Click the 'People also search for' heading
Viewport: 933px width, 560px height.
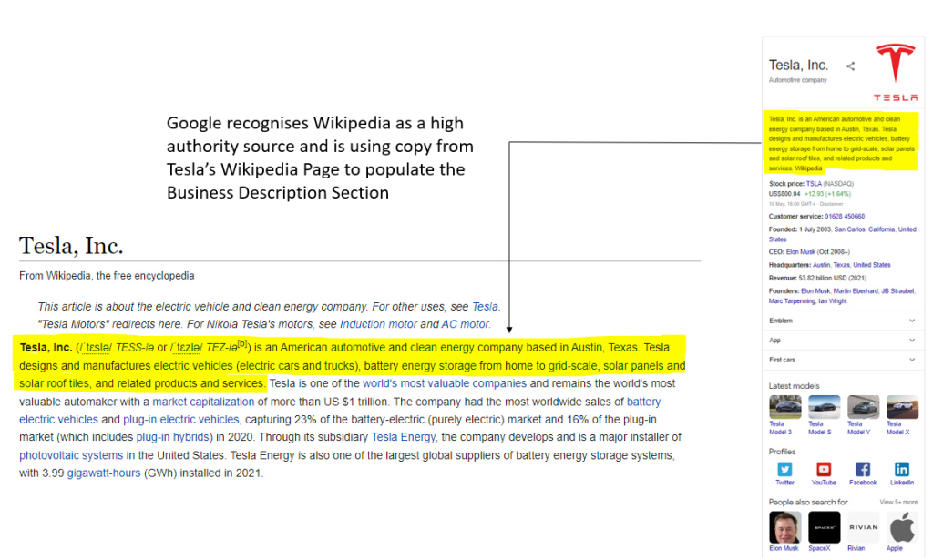tap(808, 503)
